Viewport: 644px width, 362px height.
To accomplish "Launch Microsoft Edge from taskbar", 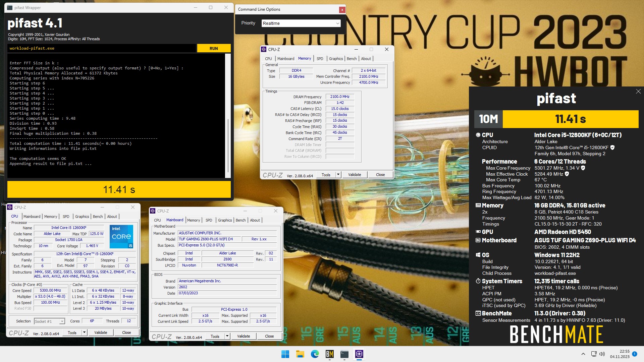I will (x=315, y=354).
